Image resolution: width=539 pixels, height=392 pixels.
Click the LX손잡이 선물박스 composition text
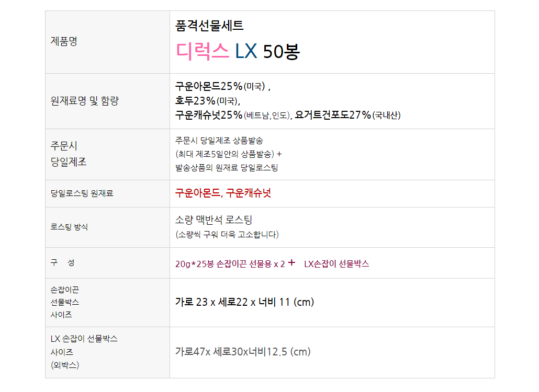pos(336,264)
